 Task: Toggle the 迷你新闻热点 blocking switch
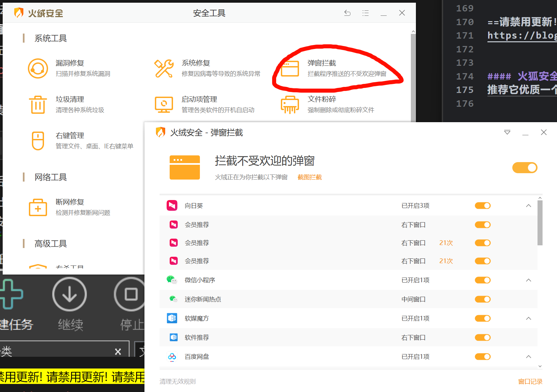pos(483,299)
